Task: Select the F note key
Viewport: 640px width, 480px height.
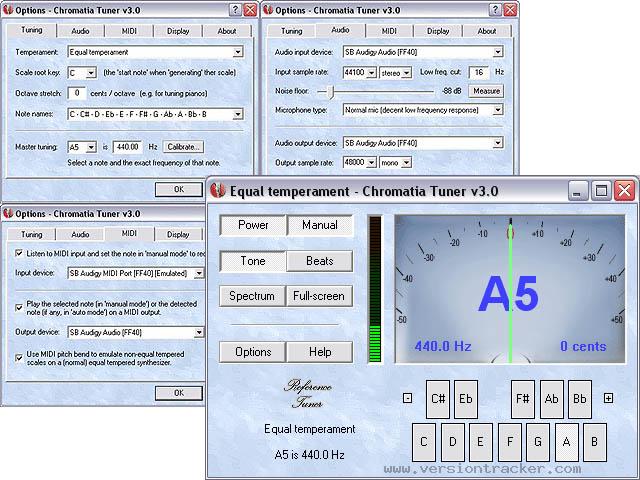Action: (510, 442)
